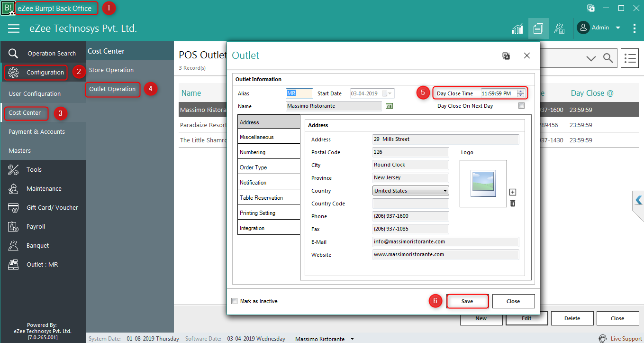Click the logo image thumbnail
Image resolution: width=644 pixels, height=343 pixels.
(483, 184)
